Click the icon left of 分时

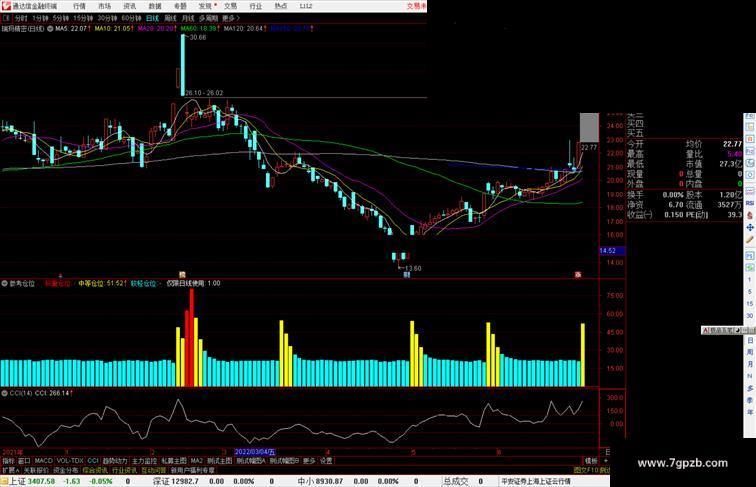(6, 18)
